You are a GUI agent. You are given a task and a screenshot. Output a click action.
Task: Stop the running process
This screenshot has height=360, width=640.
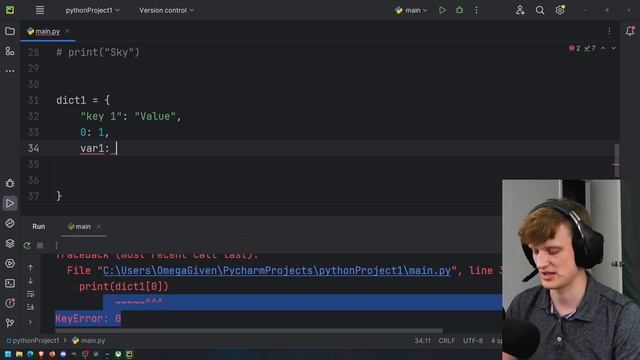pyautogui.click(x=40, y=245)
